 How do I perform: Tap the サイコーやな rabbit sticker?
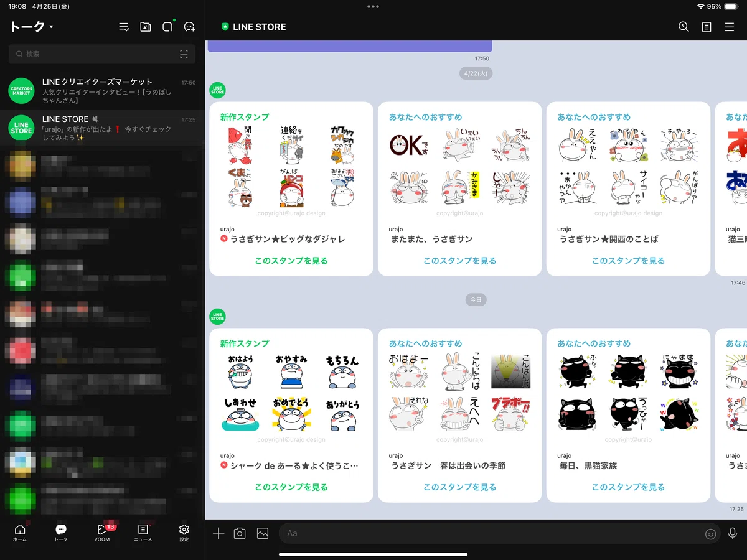(628, 188)
